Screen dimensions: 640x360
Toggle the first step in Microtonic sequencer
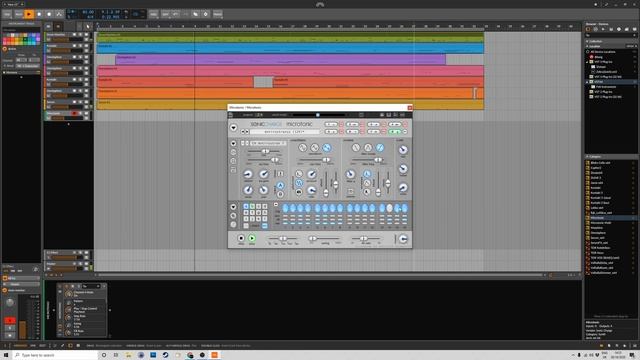pyautogui.click(x=285, y=208)
